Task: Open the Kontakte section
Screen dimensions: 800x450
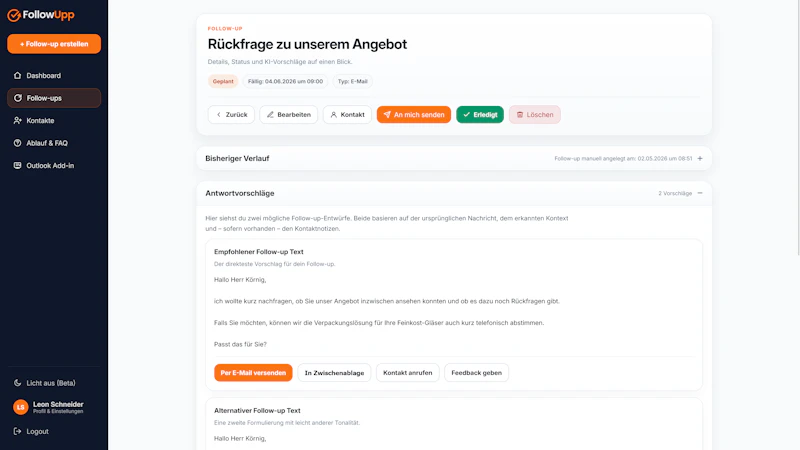Action: 54,120
